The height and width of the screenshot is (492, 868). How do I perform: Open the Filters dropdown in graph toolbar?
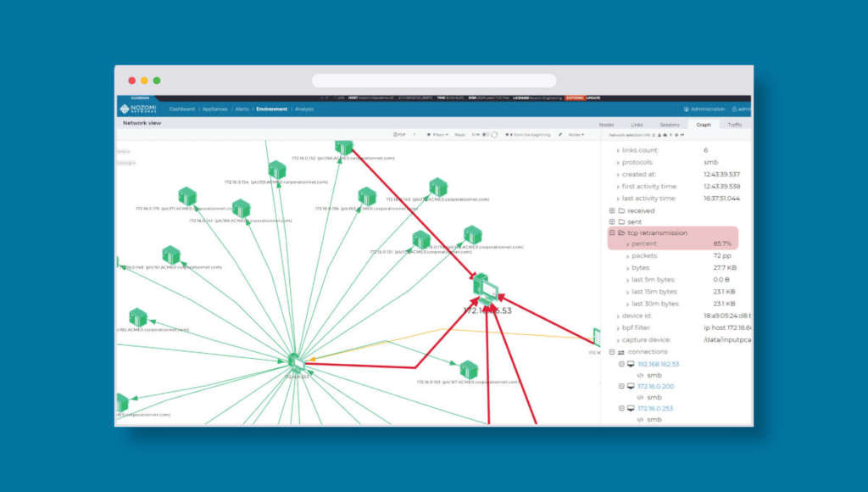[x=437, y=135]
